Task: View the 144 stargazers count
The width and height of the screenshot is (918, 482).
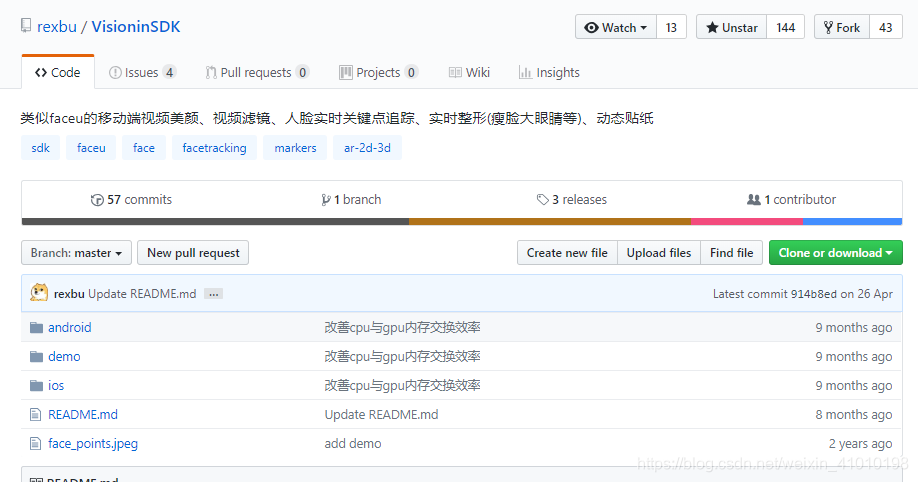Action: coord(786,28)
